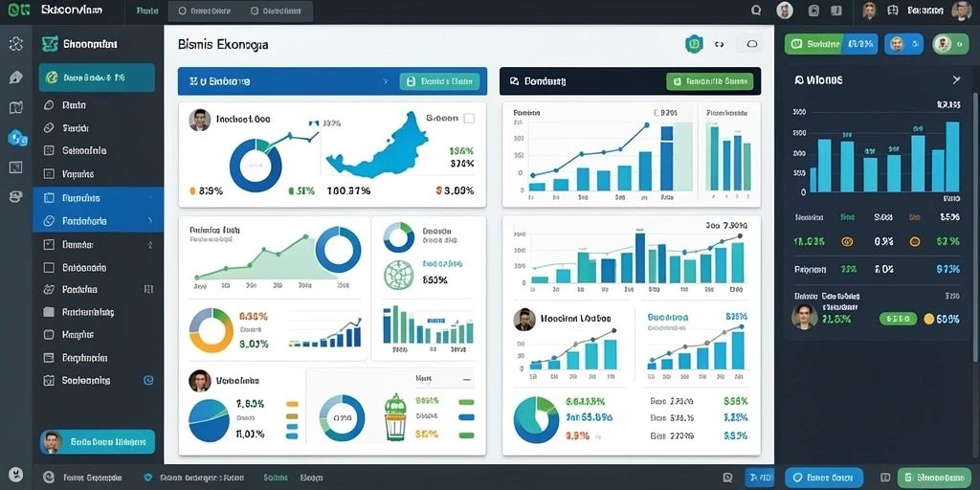Collapse the right dark panel using its arrow
Viewport: 980px width, 490px height.
pos(956,79)
